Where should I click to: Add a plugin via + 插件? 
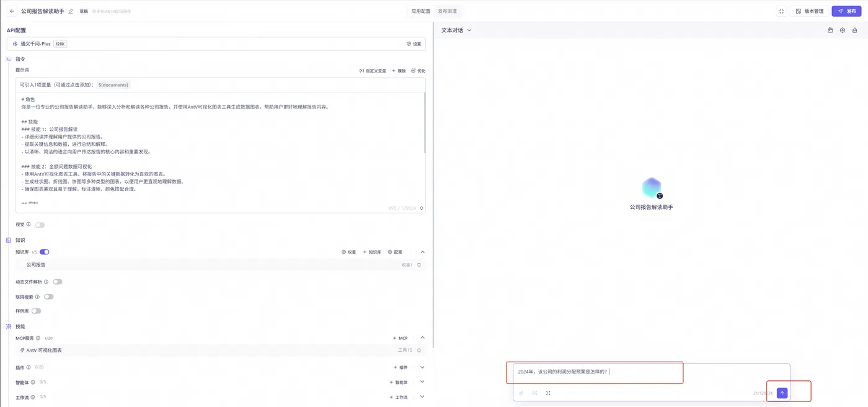pos(401,367)
